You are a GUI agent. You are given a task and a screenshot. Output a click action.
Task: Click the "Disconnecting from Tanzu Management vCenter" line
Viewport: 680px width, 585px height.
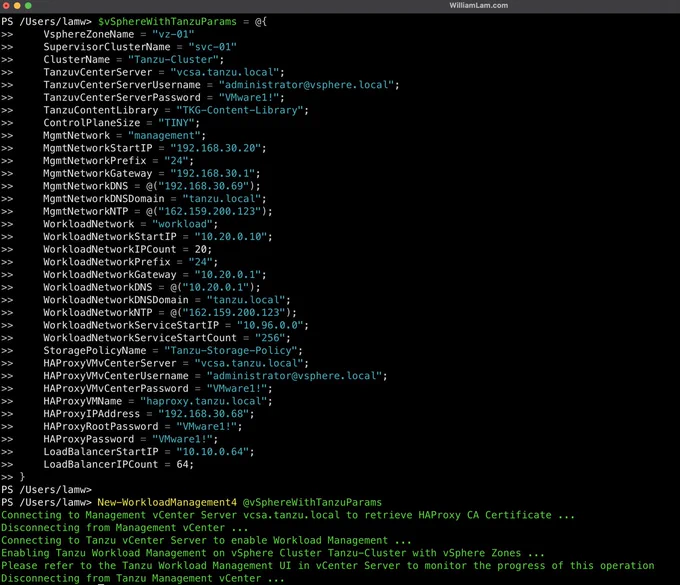(x=143, y=578)
